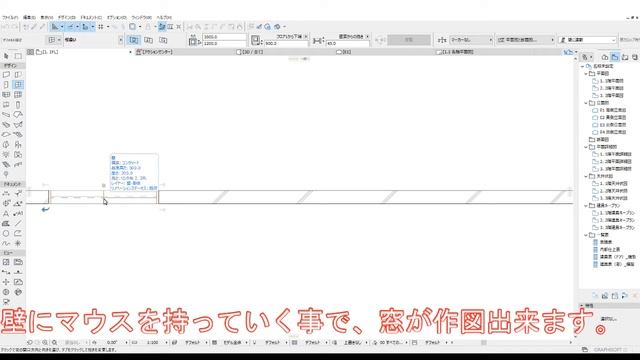Select the Hotspot tool in the toolbox
Viewport: 640px width, 360px height.
coord(18,243)
